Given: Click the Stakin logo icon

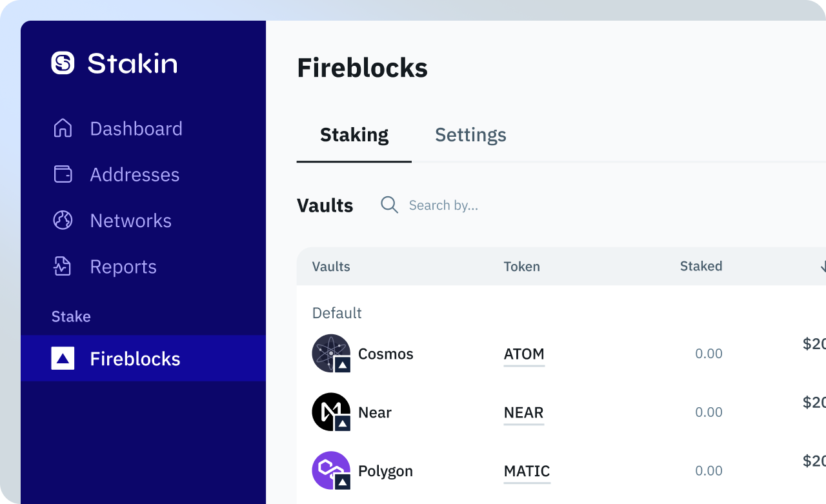Looking at the screenshot, I should click(63, 63).
